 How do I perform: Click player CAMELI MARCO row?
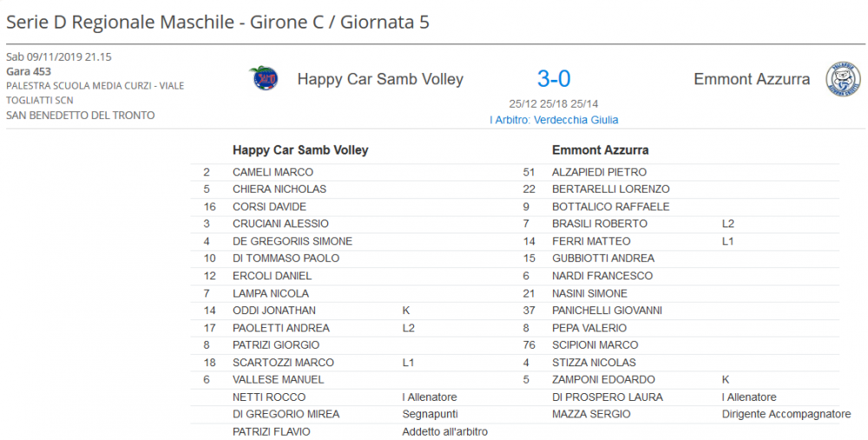[352, 172]
